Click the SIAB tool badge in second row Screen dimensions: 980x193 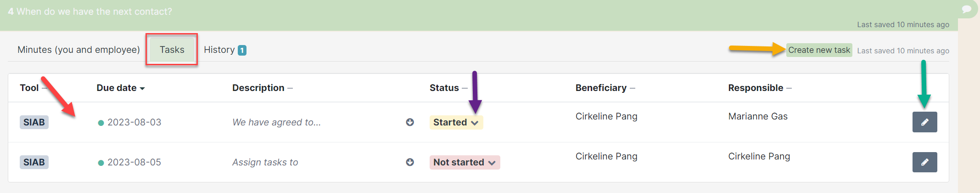(x=34, y=162)
